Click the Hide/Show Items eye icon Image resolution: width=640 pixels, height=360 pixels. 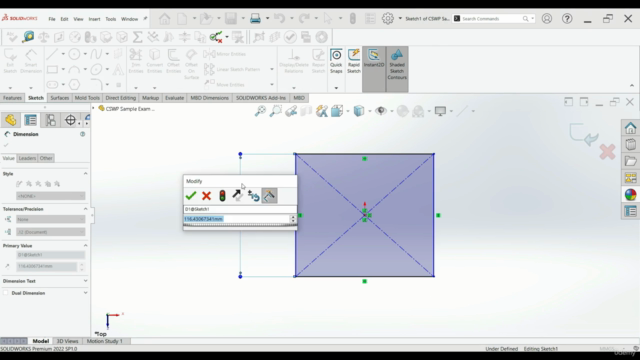pyautogui.click(x=381, y=111)
